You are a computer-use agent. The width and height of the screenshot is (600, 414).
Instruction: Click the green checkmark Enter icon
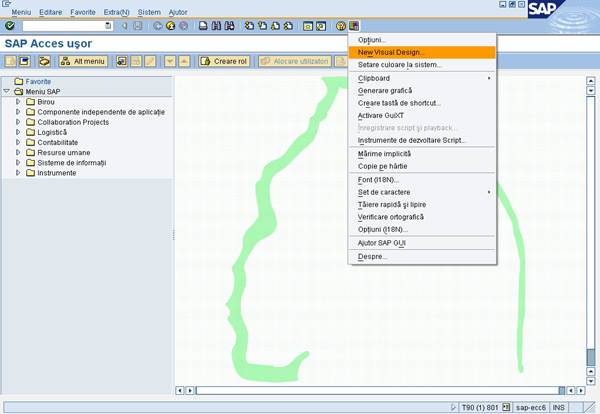point(10,26)
